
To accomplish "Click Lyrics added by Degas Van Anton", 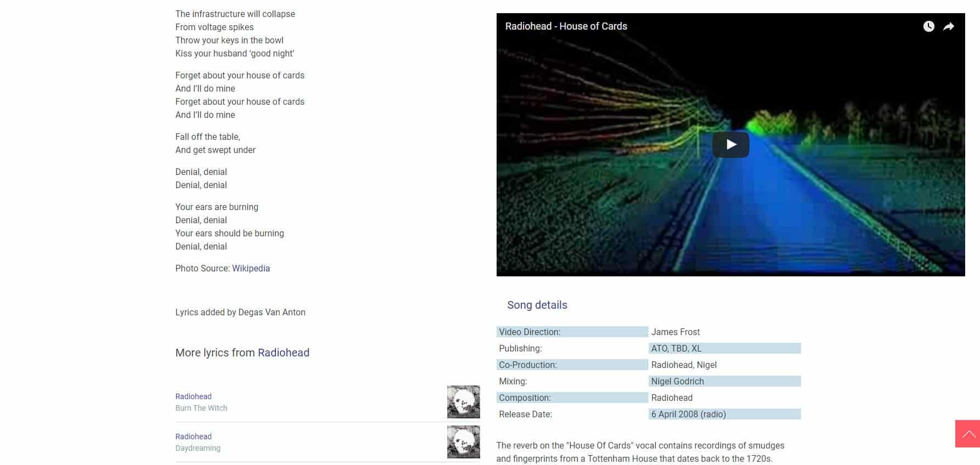I will [240, 312].
